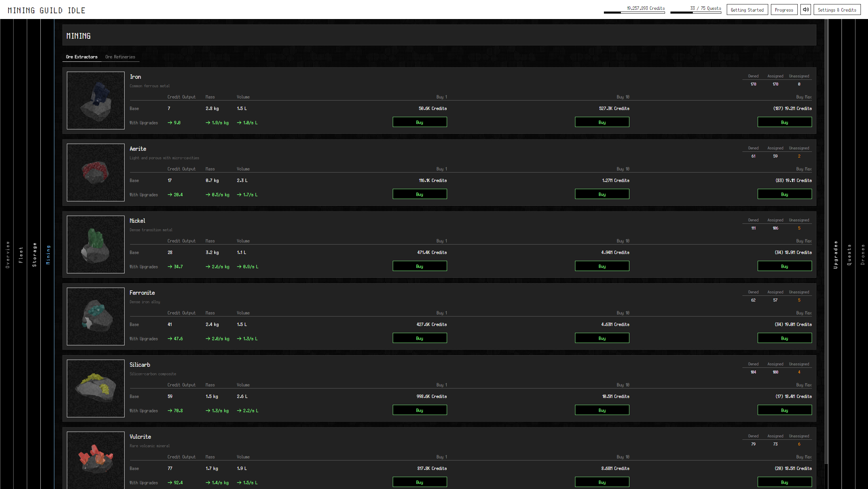Click Silicarb unassigned count 4
This screenshot has height=489, width=868.
pyautogui.click(x=799, y=372)
